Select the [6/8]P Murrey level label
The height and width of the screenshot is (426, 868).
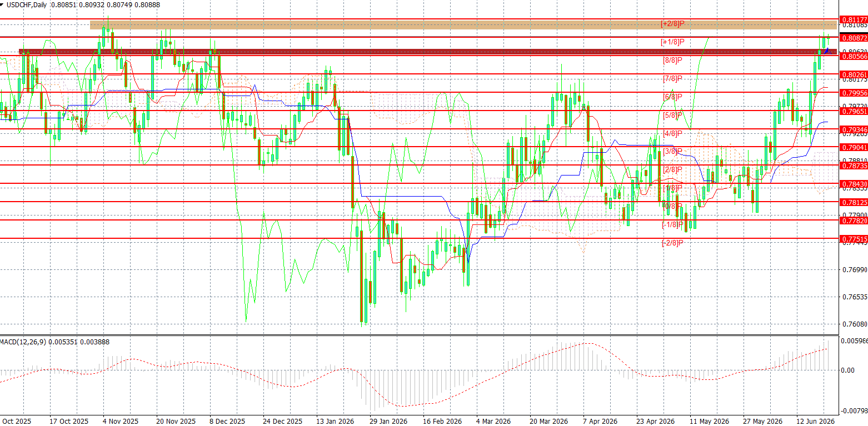click(672, 97)
